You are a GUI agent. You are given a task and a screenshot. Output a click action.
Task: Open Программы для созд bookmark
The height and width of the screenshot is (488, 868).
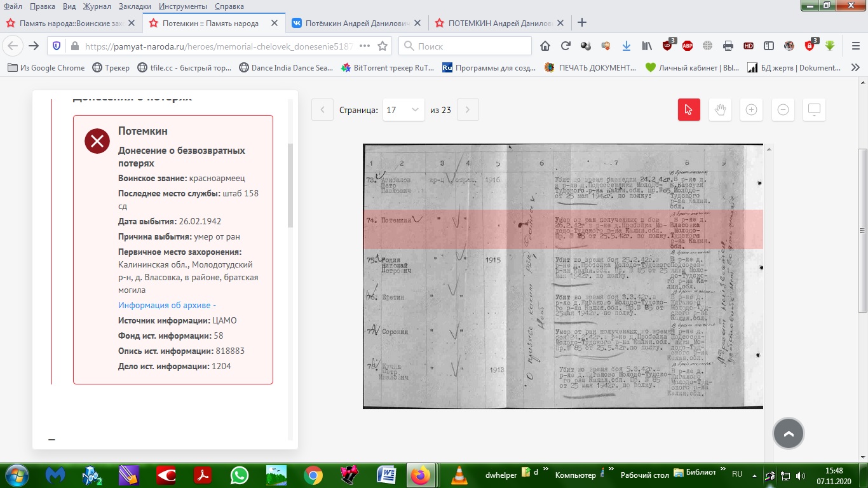pyautogui.click(x=489, y=68)
